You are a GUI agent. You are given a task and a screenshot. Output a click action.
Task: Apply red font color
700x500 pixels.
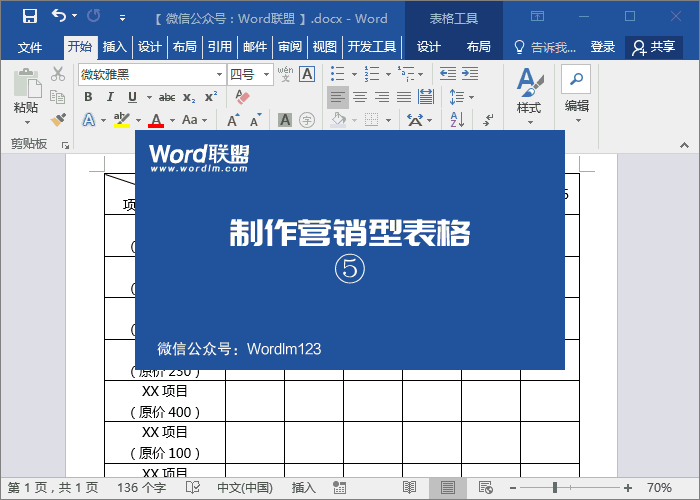click(x=156, y=120)
